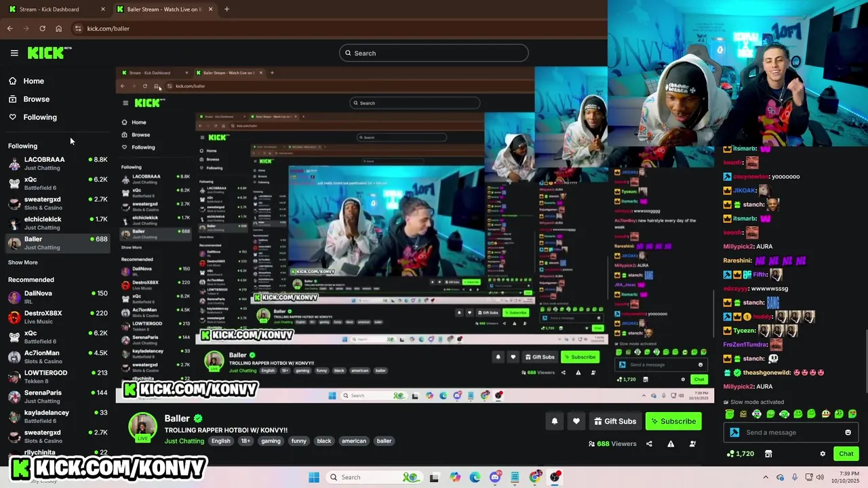Go to Home in the sidebar
Image resolution: width=868 pixels, height=488 pixels.
(x=33, y=81)
